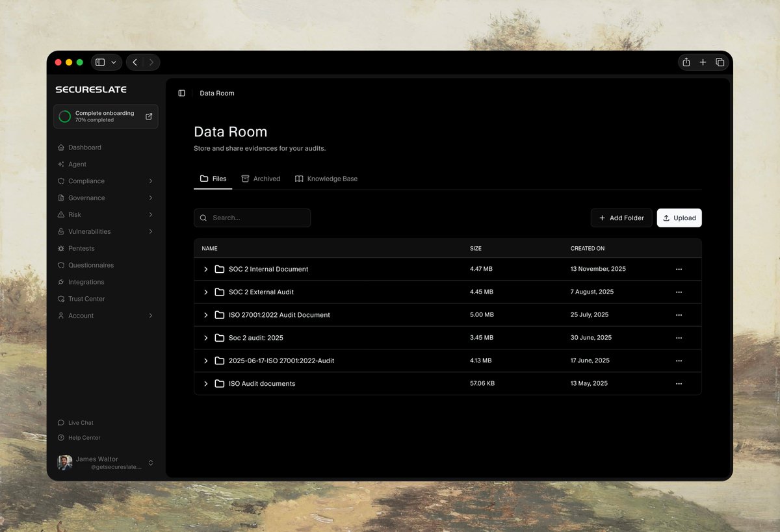Expand the Account sidebar chevron
Viewport: 780px width, 532px height.
pyautogui.click(x=151, y=316)
